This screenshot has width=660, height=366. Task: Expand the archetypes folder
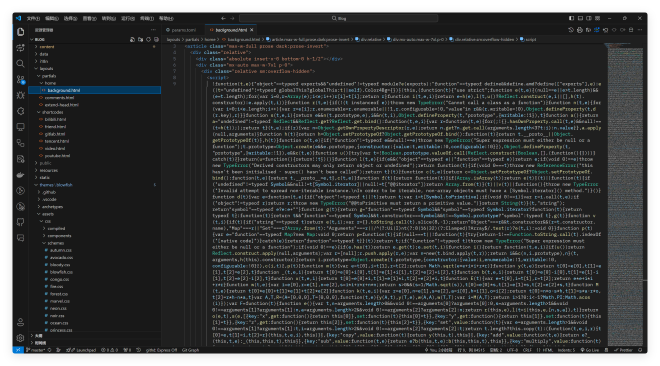click(x=53, y=207)
